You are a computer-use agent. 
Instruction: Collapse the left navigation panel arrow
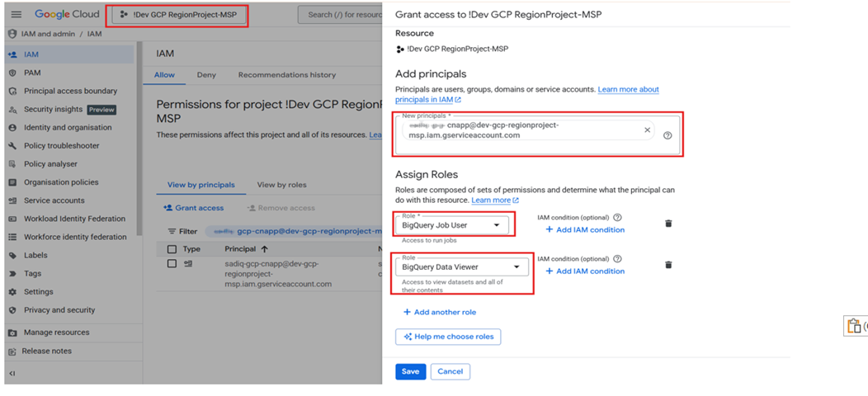click(12, 374)
